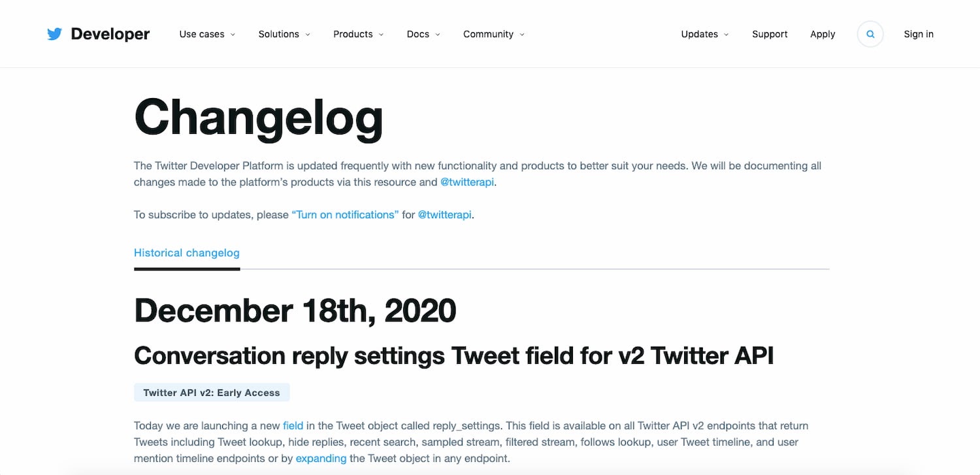This screenshot has height=475, width=980.
Task: Select the Historical changelog tab
Action: (187, 253)
